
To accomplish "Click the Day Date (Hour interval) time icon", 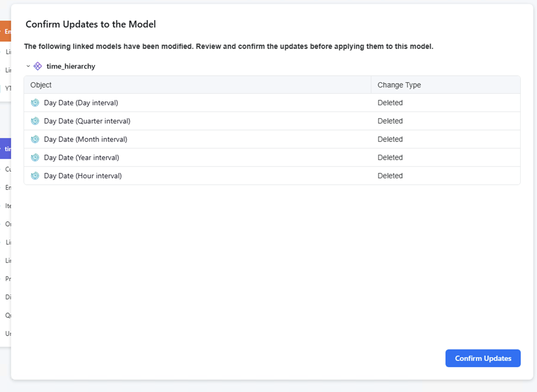I will click(x=35, y=176).
